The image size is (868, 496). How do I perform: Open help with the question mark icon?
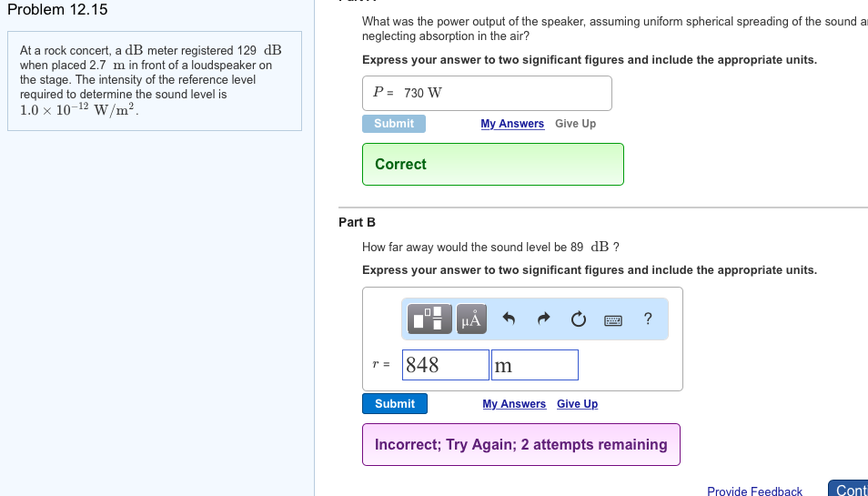(x=647, y=319)
